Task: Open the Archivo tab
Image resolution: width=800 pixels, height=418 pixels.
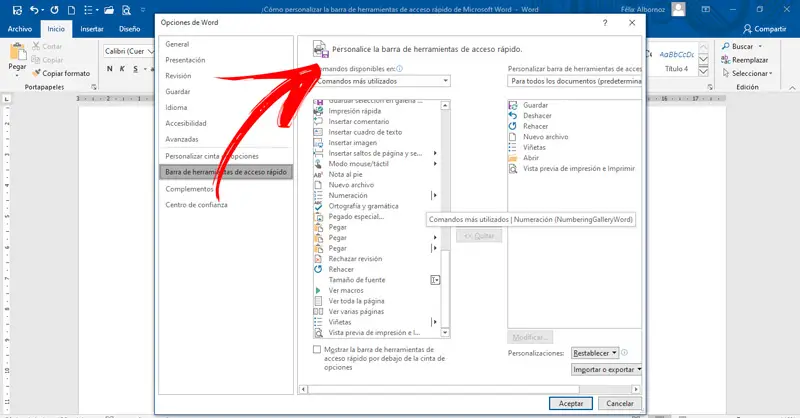Action: click(20, 29)
